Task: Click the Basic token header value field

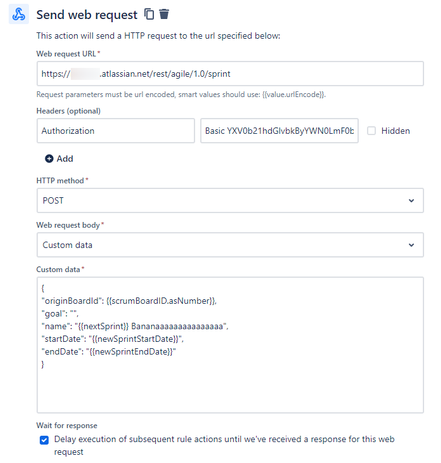Action: click(x=279, y=131)
